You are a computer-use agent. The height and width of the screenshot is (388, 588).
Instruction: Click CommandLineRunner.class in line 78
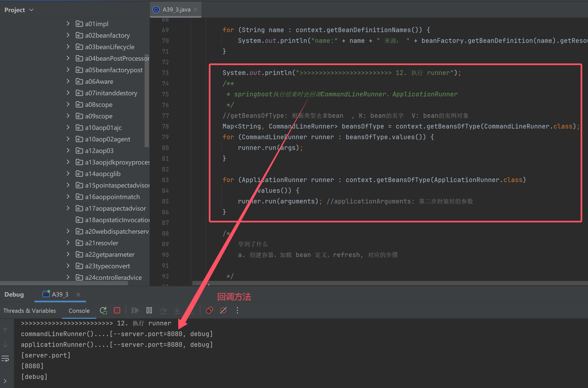(x=528, y=126)
